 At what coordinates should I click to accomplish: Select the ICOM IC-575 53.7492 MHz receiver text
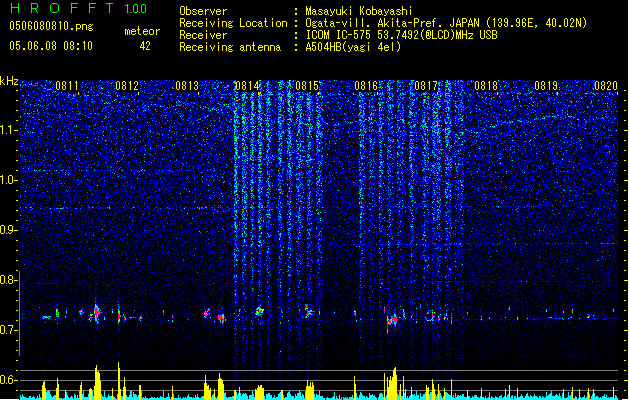(x=401, y=35)
